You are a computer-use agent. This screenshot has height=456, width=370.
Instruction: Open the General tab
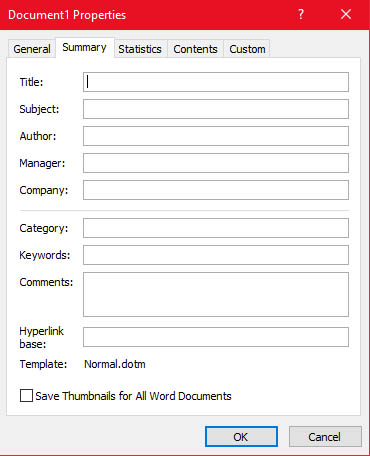[32, 49]
